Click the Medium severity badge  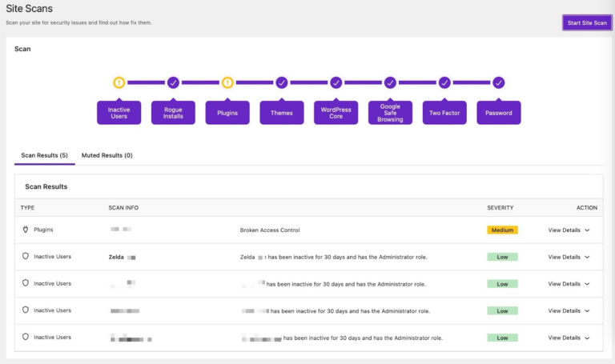click(502, 230)
